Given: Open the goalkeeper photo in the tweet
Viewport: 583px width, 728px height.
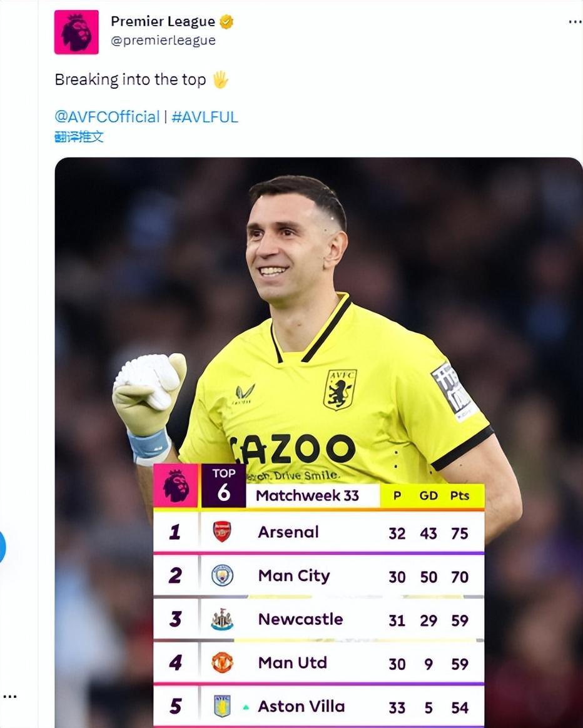Looking at the screenshot, I should tap(319, 313).
